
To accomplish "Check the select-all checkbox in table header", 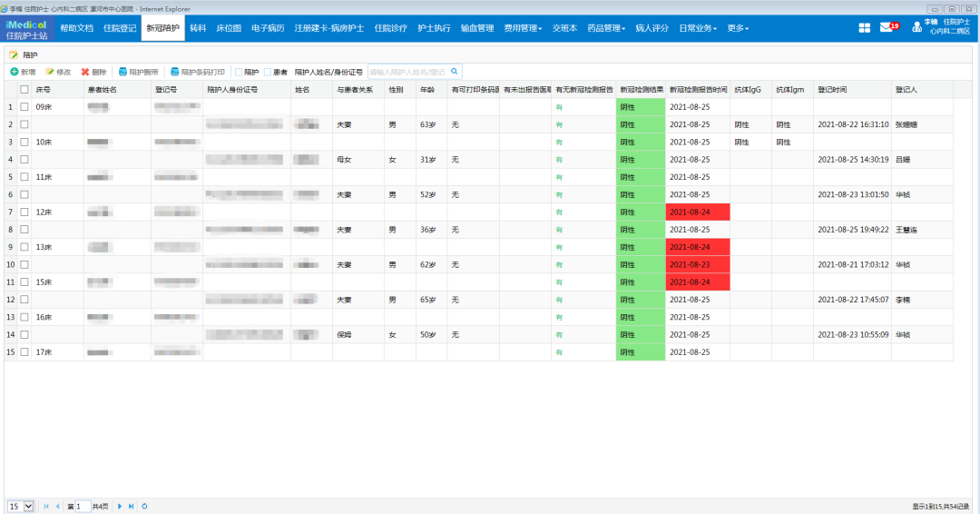I will (x=24, y=90).
